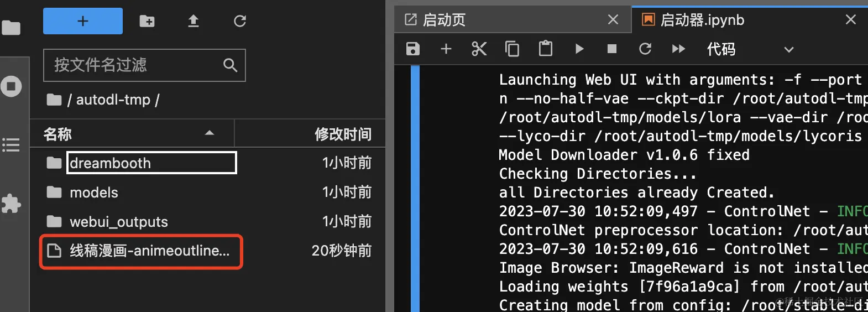
Task: Open the running terminals and kernels sidebar
Action: [11, 86]
